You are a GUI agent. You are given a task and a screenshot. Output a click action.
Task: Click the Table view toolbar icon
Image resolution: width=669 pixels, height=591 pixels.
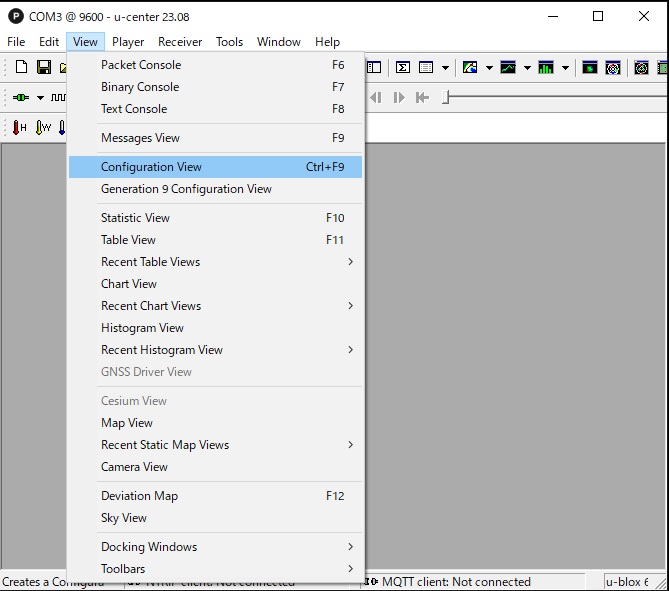pos(426,67)
